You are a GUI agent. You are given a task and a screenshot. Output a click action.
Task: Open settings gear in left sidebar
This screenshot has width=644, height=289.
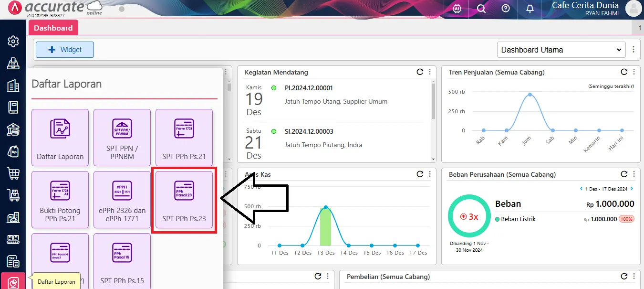[13, 42]
